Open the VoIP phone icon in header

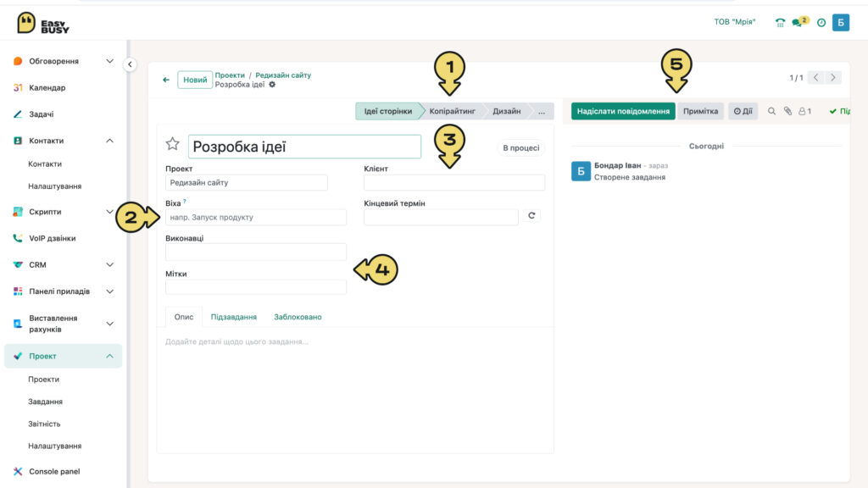coord(780,23)
